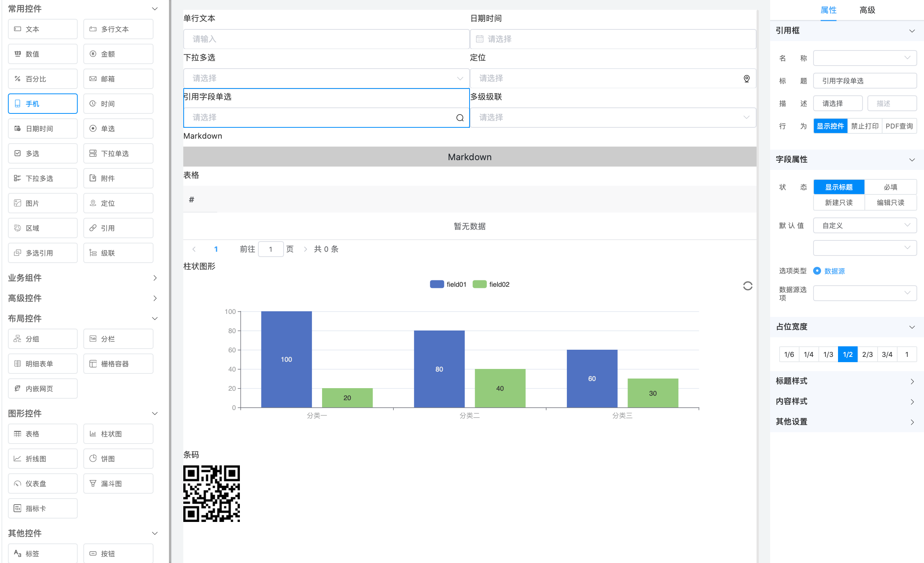Select the 附件 attachment control icon

[93, 178]
